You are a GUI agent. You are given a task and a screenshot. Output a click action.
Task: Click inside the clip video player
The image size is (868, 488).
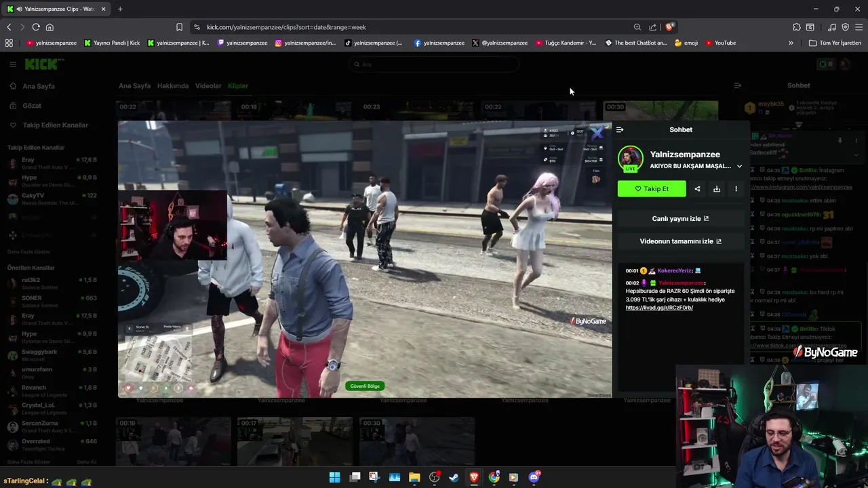(x=365, y=259)
